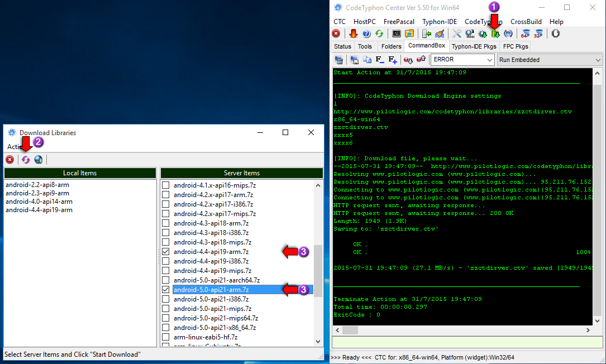Screen dimensions: 606x364
Task: Check android-4.4-api19-i386.7z checkbox
Action: (x=166, y=261)
